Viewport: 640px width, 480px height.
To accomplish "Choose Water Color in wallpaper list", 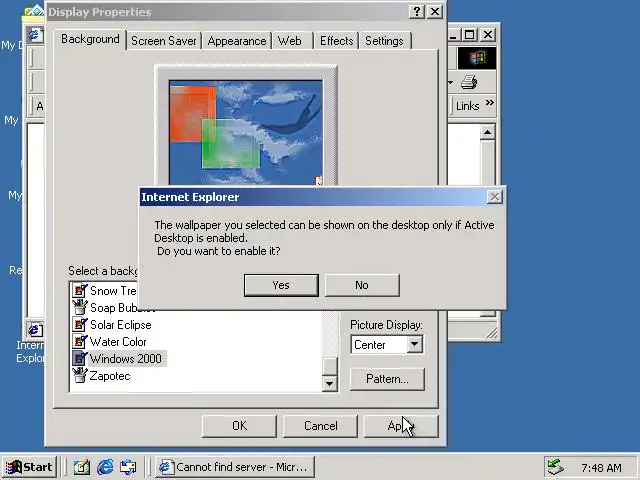I will point(118,342).
